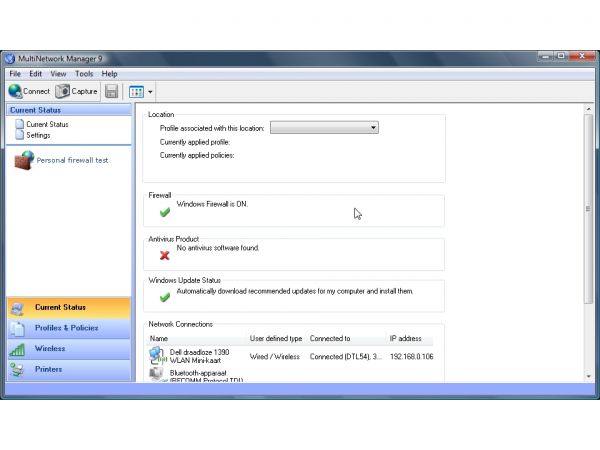Open the Tools menu
The height and width of the screenshot is (450, 600).
(84, 74)
